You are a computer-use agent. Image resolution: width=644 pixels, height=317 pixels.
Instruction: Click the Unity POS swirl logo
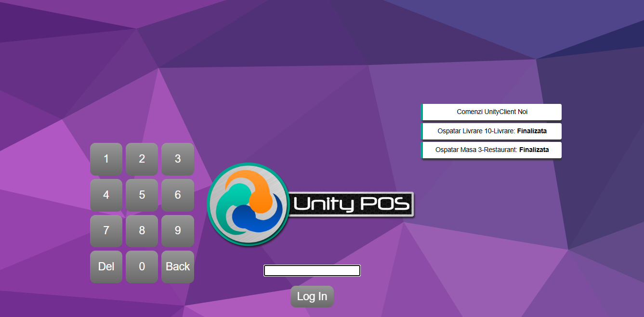coord(248,204)
